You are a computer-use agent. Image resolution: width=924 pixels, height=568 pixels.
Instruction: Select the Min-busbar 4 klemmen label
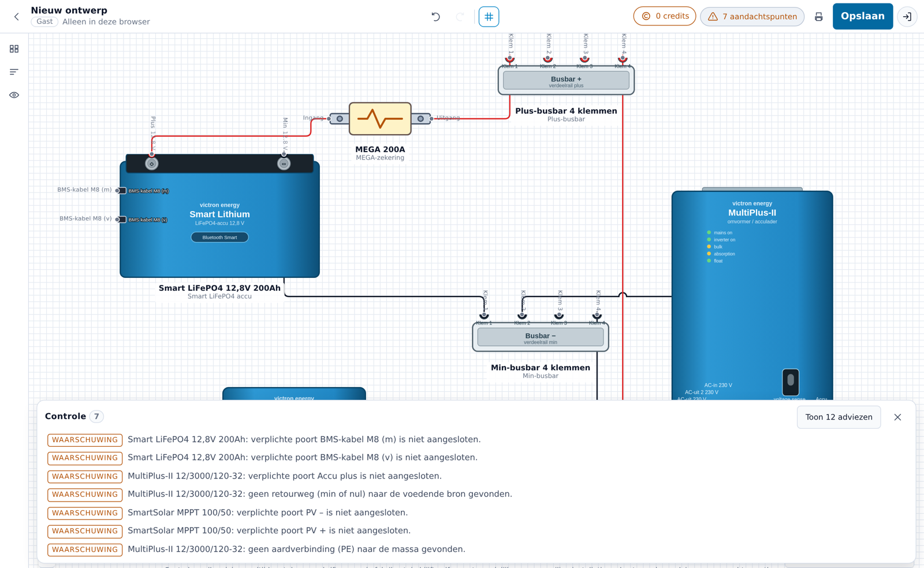[x=541, y=367]
